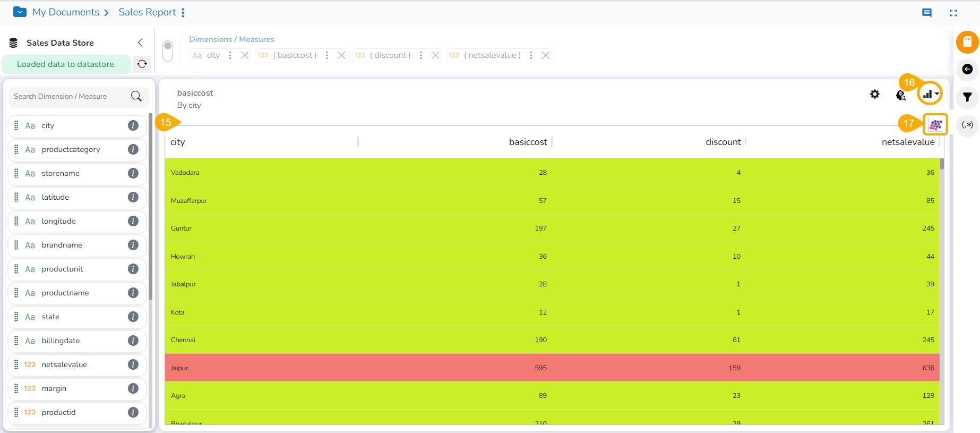This screenshot has width=980, height=433.
Task: Sort by the city column header
Action: pyautogui.click(x=178, y=142)
